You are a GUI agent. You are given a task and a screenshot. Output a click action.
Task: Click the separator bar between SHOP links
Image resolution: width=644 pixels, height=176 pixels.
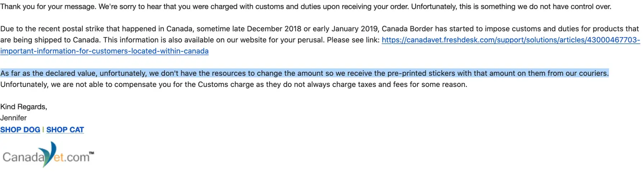coord(43,130)
